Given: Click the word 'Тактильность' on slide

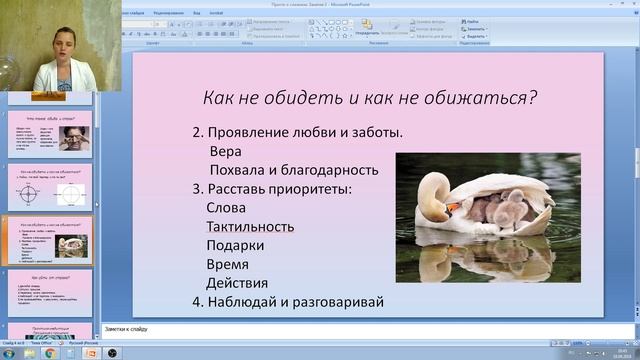Looking at the screenshot, I should 250,227.
